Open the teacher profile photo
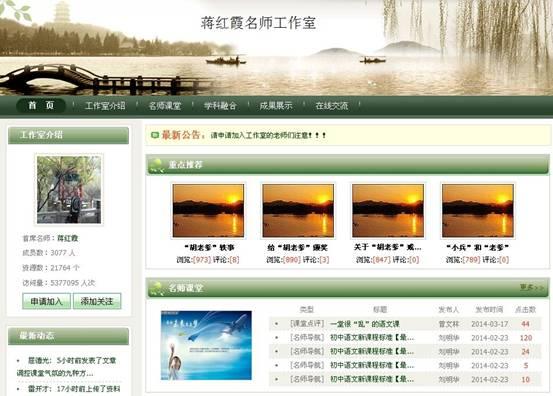This screenshot has width=553, height=396. tap(69, 189)
